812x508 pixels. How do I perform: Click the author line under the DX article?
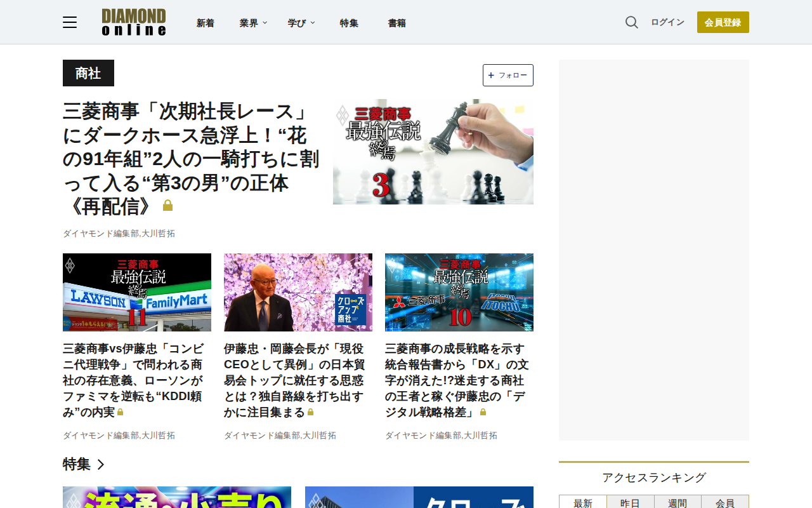(x=441, y=436)
